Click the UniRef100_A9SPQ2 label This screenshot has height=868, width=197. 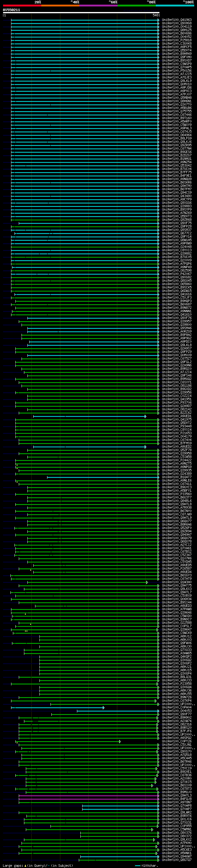[177, 738]
